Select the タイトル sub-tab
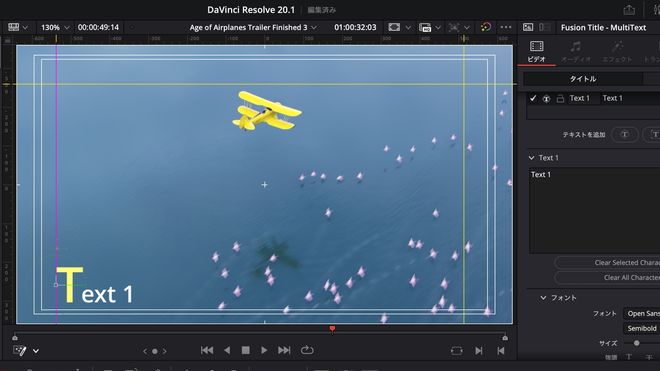The width and height of the screenshot is (660, 371). pyautogui.click(x=583, y=79)
